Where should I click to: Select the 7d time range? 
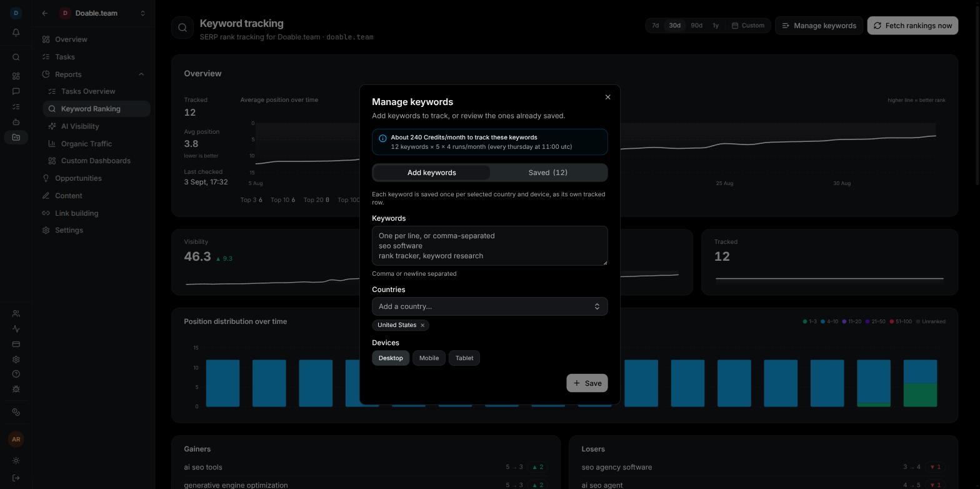click(x=655, y=26)
